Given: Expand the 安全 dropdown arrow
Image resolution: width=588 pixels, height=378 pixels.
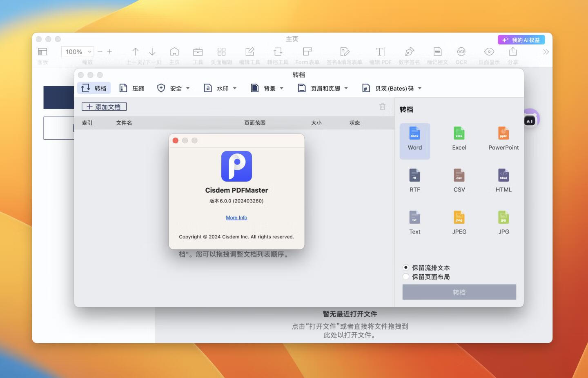Looking at the screenshot, I should click(188, 88).
